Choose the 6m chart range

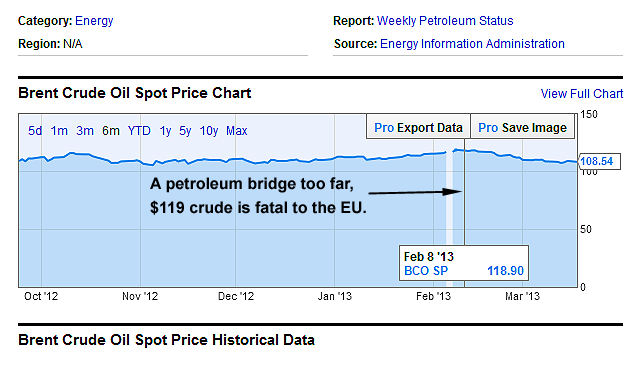tap(111, 131)
